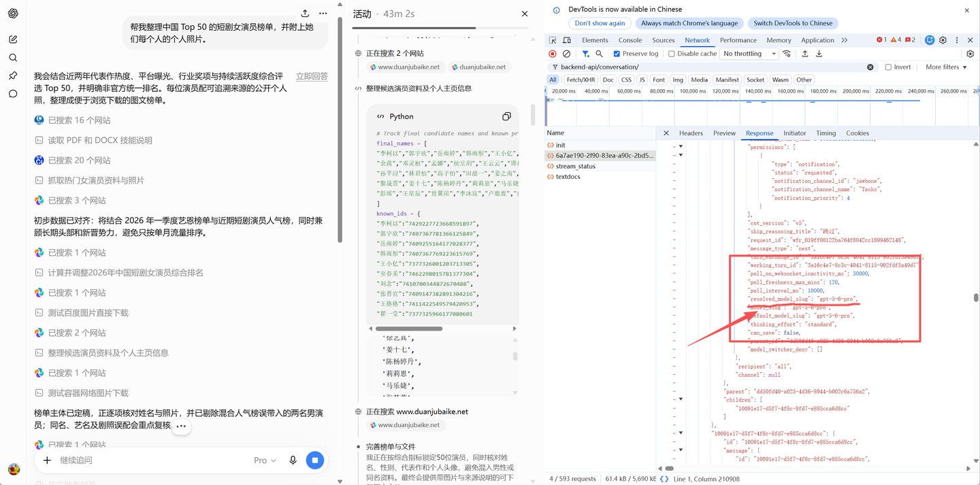Open chat search from the left sidebar

click(x=13, y=58)
